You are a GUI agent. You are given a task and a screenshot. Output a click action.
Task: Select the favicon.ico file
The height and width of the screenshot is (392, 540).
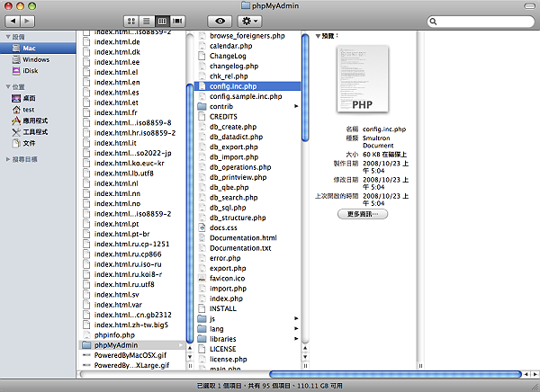coord(247,278)
